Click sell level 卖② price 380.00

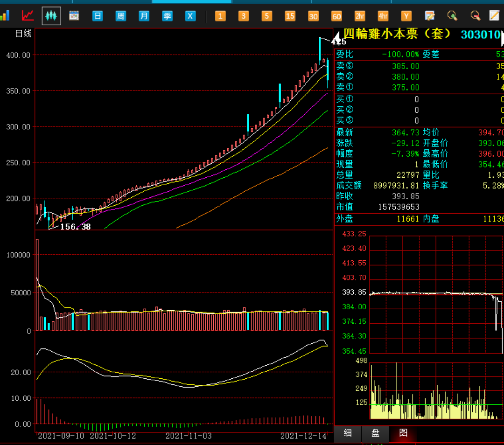pyautogui.click(x=406, y=77)
